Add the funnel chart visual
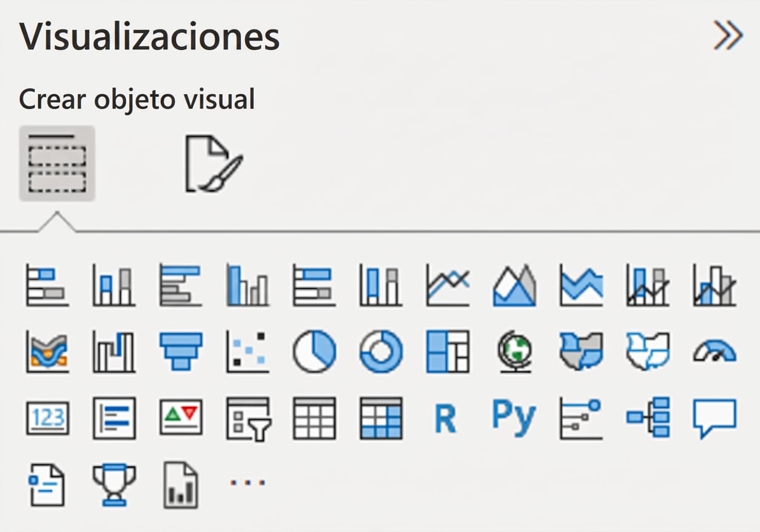This screenshot has width=760, height=532. pos(180,352)
